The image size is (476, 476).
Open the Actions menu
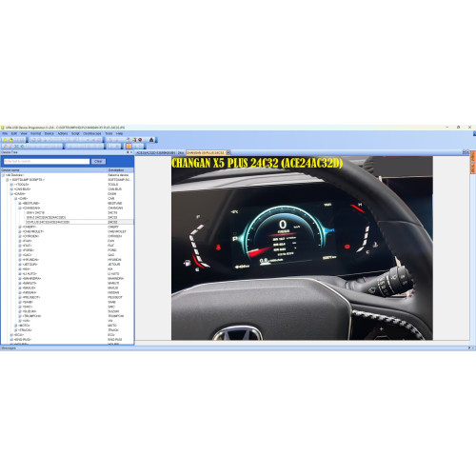[63, 133]
